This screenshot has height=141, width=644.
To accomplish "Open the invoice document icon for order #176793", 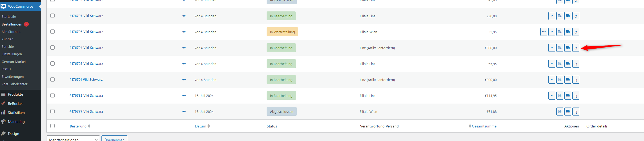I will (560, 64).
